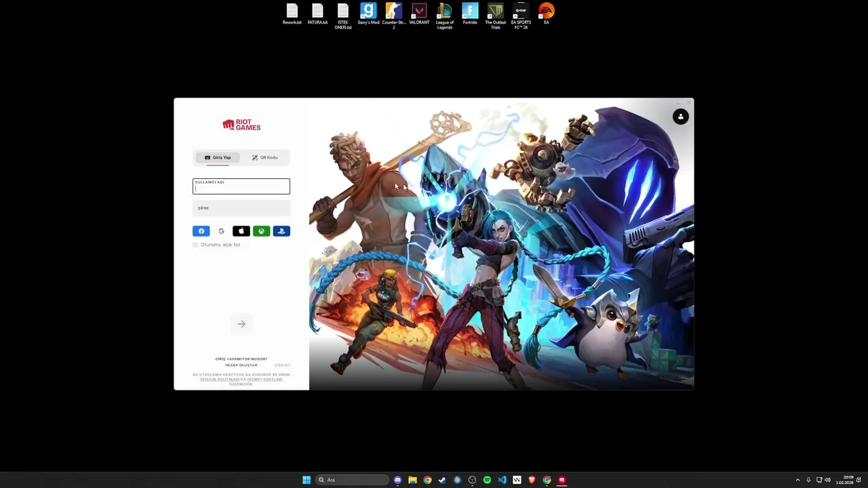Open Discord from the taskbar

(397, 480)
